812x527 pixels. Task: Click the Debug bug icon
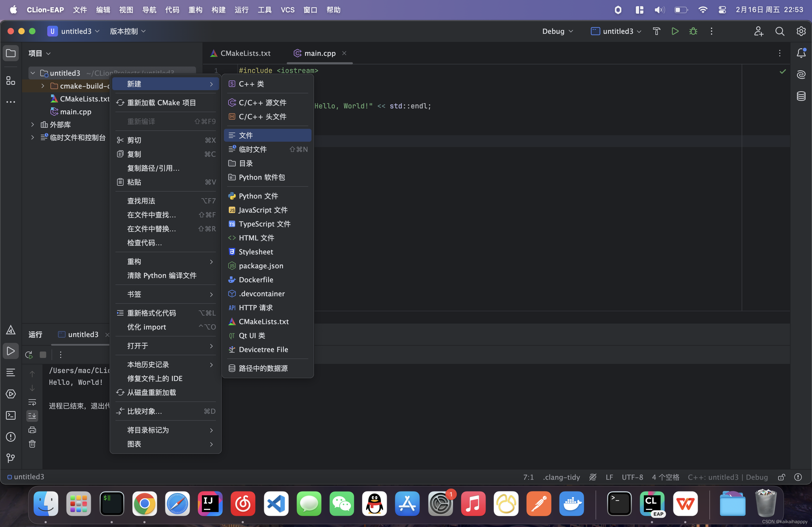point(693,31)
